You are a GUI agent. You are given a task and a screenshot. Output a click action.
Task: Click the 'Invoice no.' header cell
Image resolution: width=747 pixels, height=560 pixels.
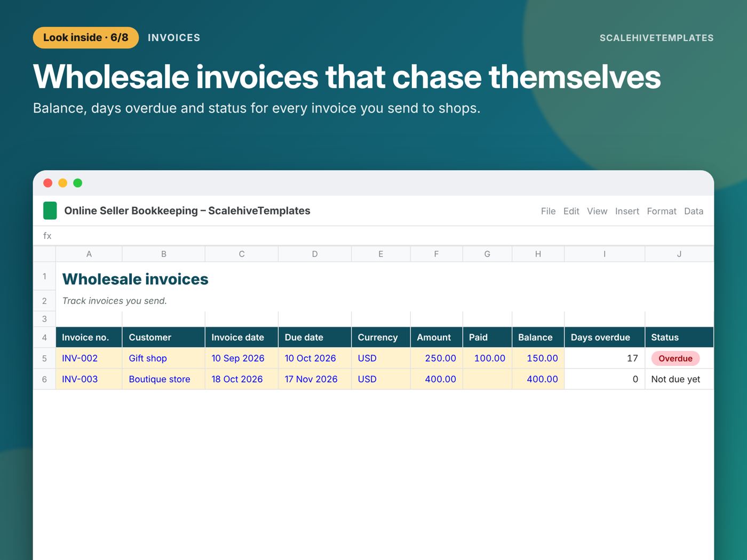(x=89, y=338)
